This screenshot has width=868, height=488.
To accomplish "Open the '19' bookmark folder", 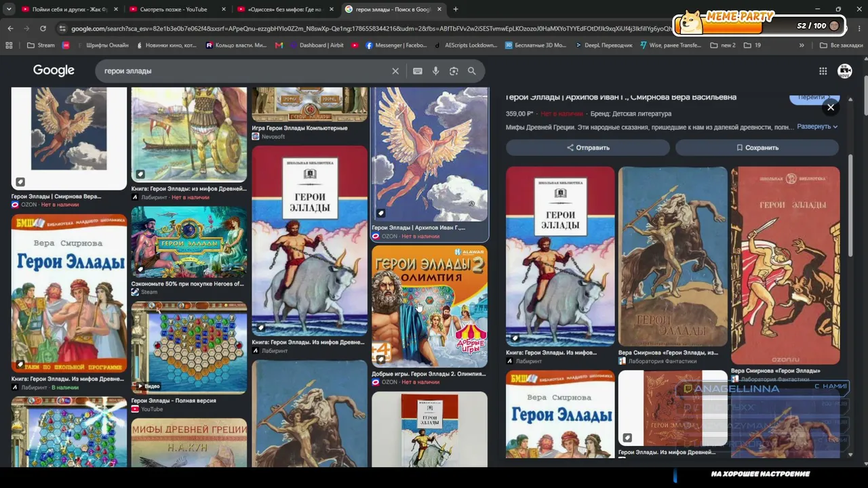I will coord(753,45).
